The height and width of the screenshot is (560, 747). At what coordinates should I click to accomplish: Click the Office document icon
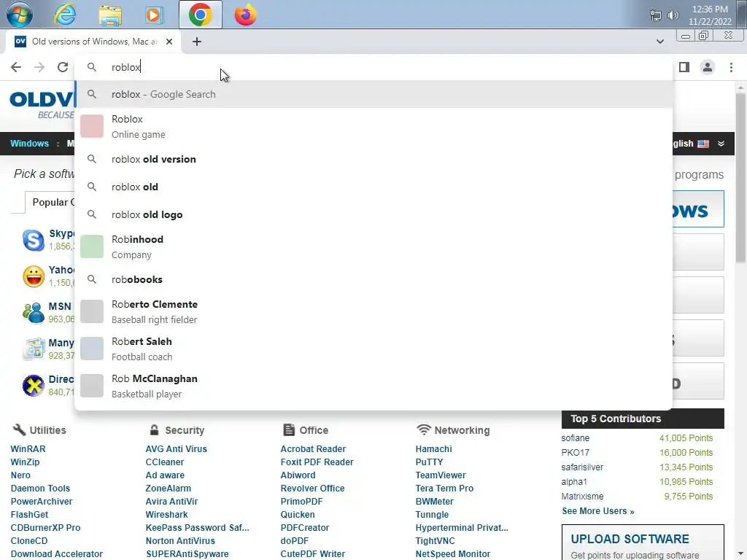coord(289,429)
